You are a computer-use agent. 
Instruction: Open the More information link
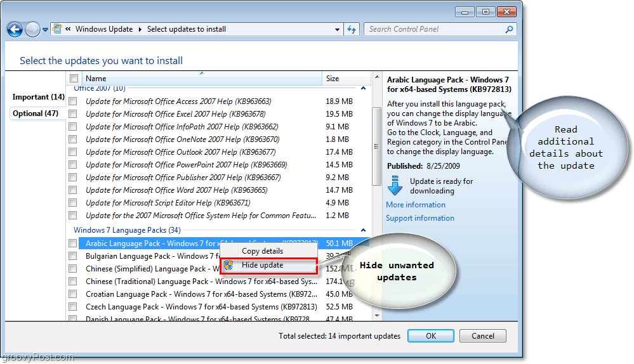point(415,205)
